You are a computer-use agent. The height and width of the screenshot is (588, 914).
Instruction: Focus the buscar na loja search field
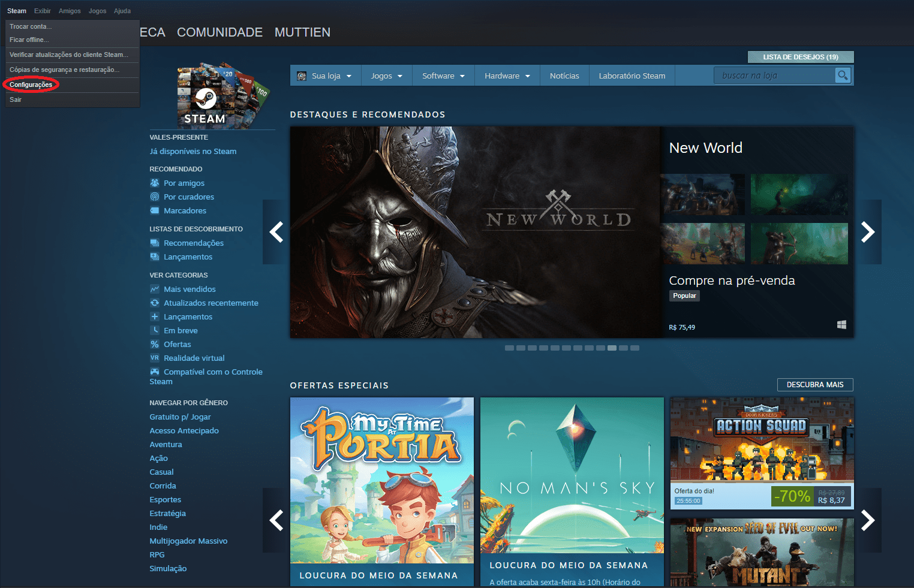774,76
